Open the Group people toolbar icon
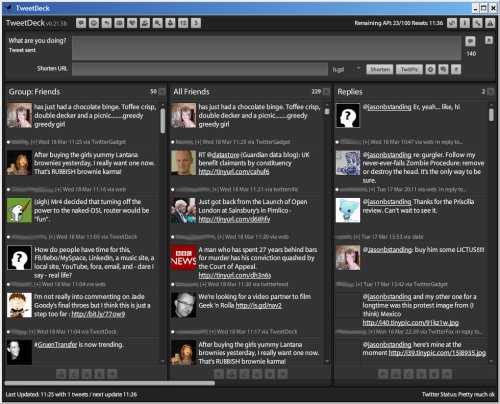500x404 pixels. coord(145,23)
